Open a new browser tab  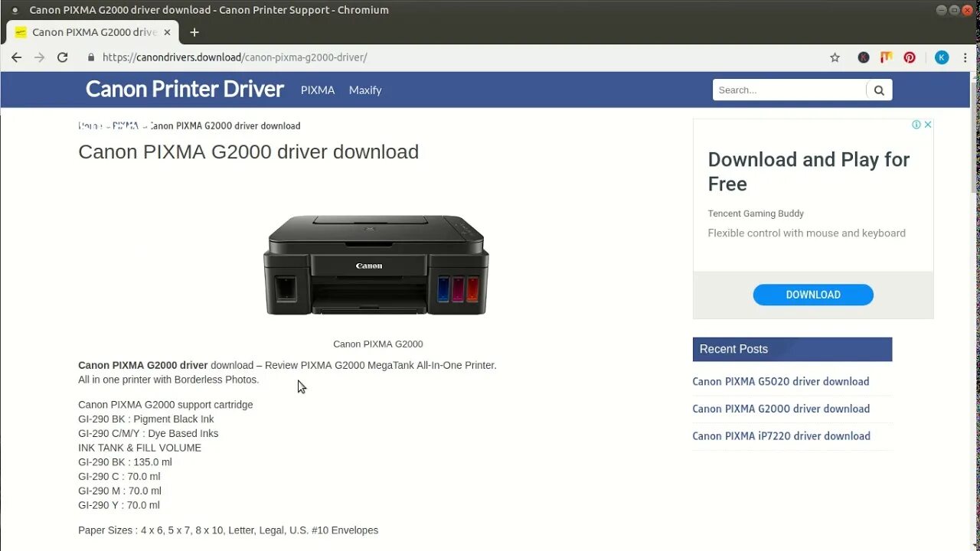[194, 32]
